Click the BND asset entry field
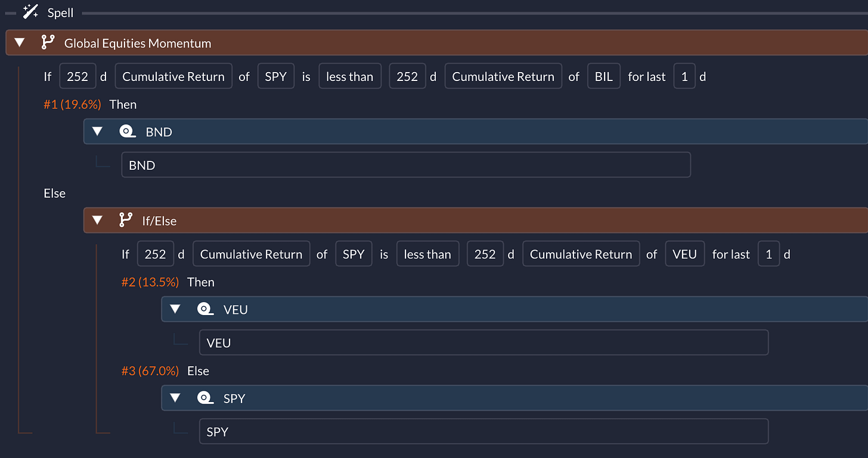Screen dimensions: 868x458 (406, 165)
